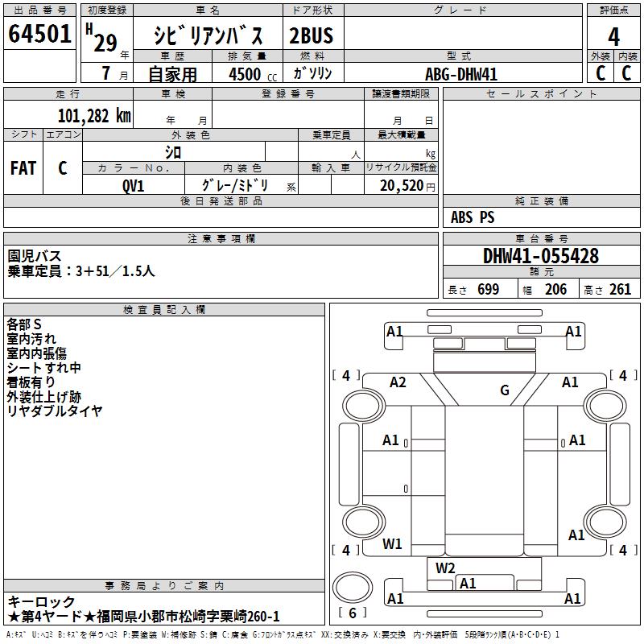This screenshot has height=644, width=644.
Task: Click the リサイクル預託金 header
Action: click(x=401, y=167)
